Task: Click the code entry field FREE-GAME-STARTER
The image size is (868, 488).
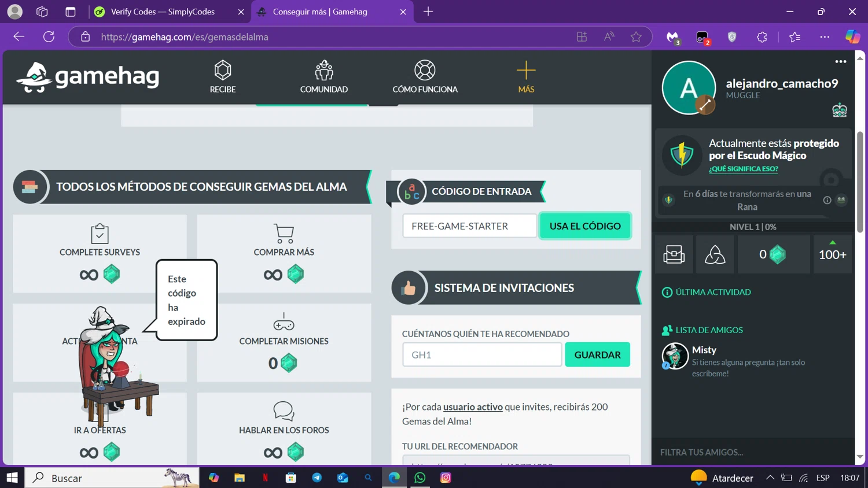Action: pyautogui.click(x=469, y=226)
